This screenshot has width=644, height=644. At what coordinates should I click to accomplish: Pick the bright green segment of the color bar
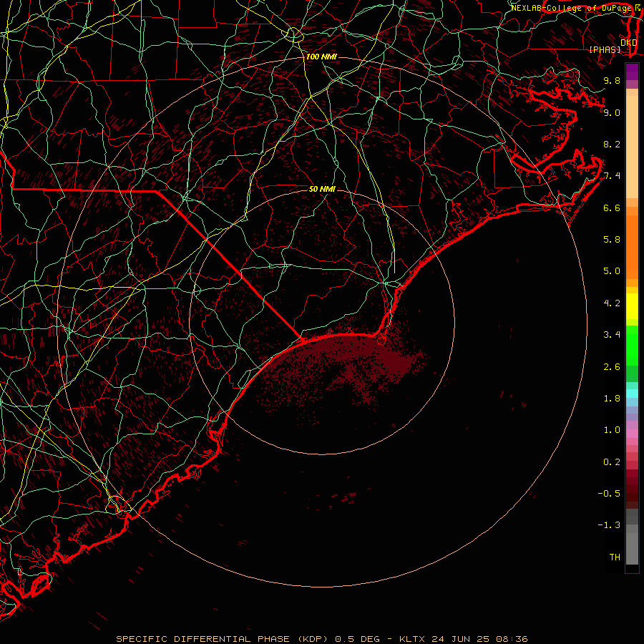point(632,346)
